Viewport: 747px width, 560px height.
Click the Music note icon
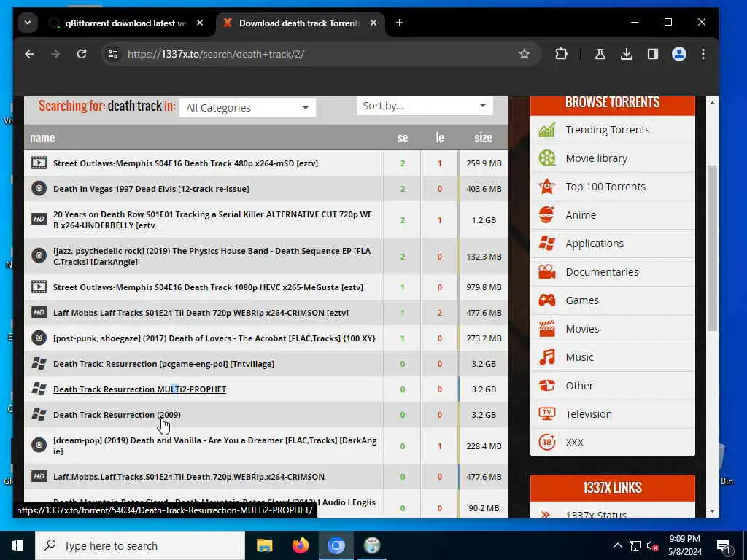coord(547,357)
